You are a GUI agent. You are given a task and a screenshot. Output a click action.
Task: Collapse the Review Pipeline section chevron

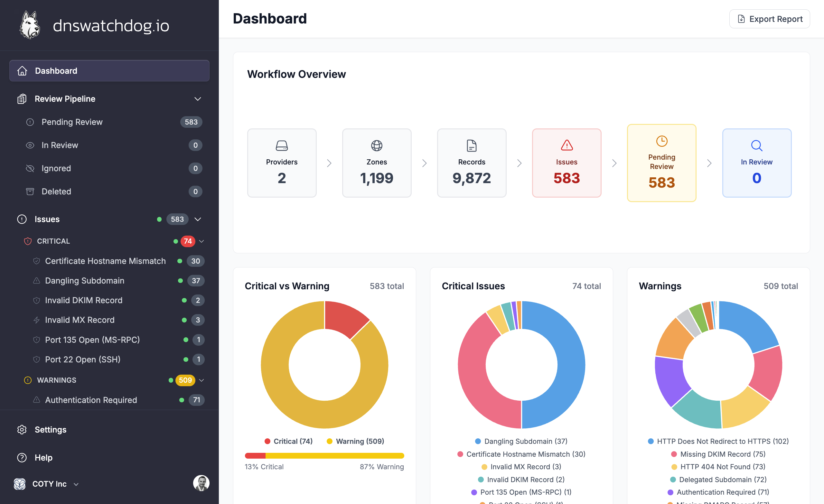click(x=198, y=99)
